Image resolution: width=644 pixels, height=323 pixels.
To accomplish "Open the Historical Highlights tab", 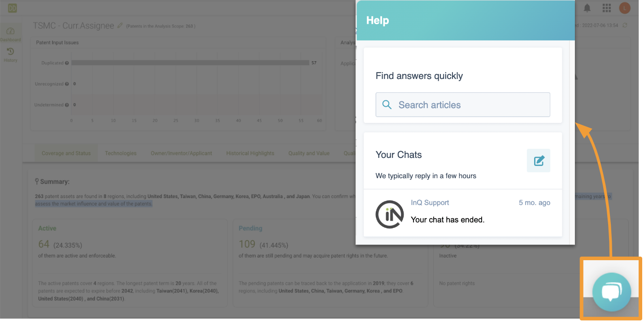I will tap(250, 153).
